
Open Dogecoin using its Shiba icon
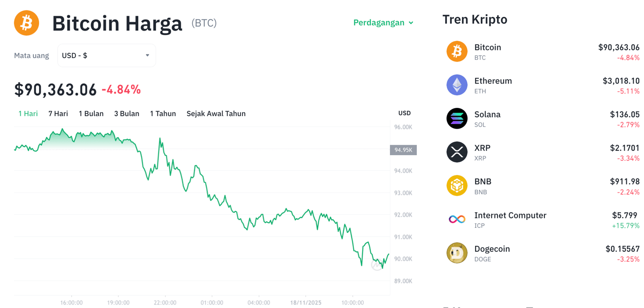[x=457, y=253]
